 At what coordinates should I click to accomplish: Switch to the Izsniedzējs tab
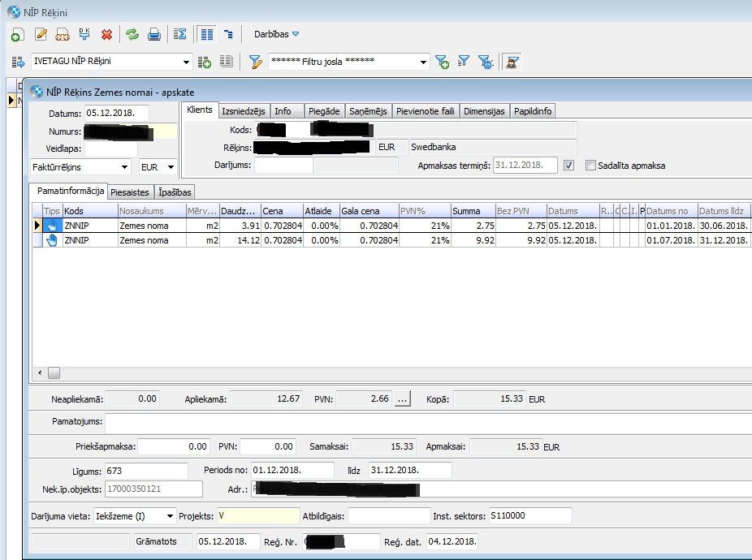(244, 111)
